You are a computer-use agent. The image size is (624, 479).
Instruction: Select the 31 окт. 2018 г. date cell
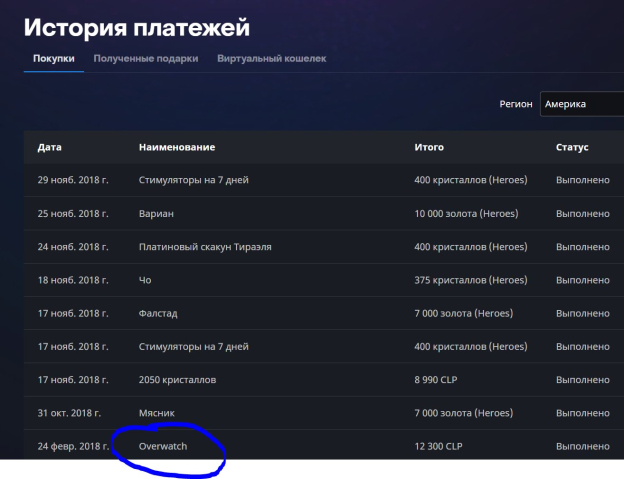69,413
